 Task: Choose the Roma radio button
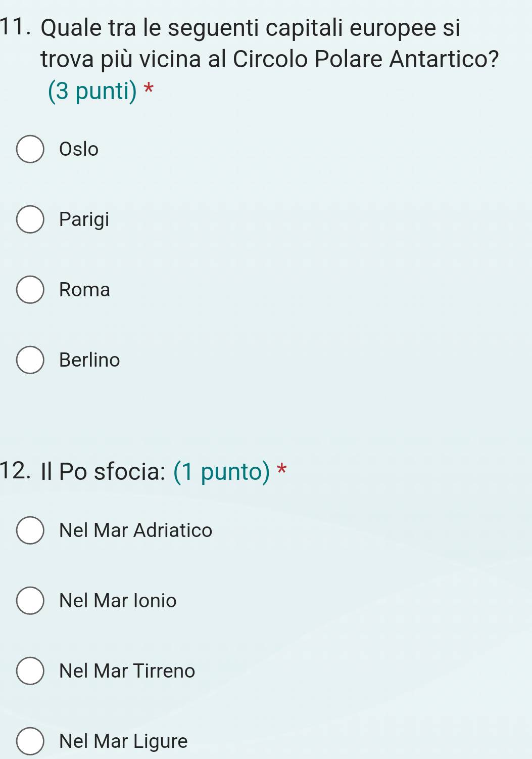30,290
